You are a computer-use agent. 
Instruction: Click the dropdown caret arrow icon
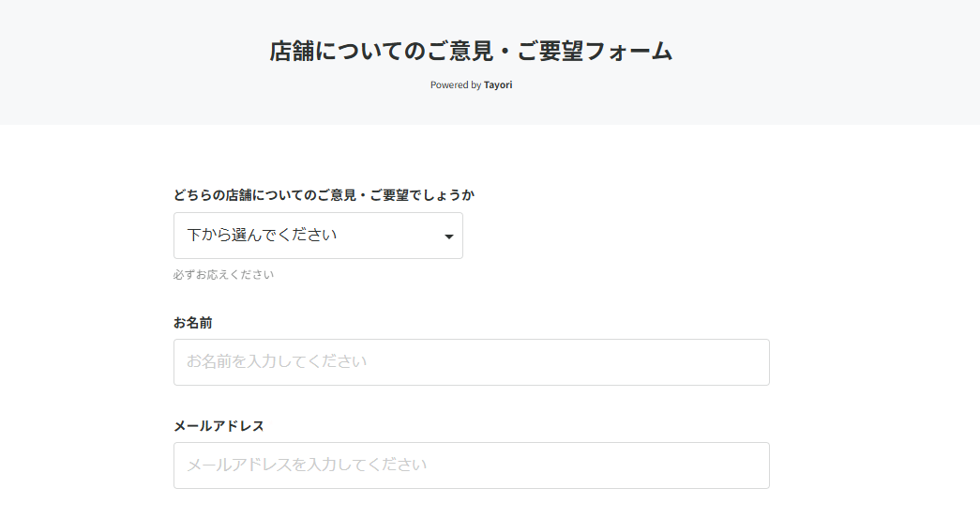pos(449,237)
